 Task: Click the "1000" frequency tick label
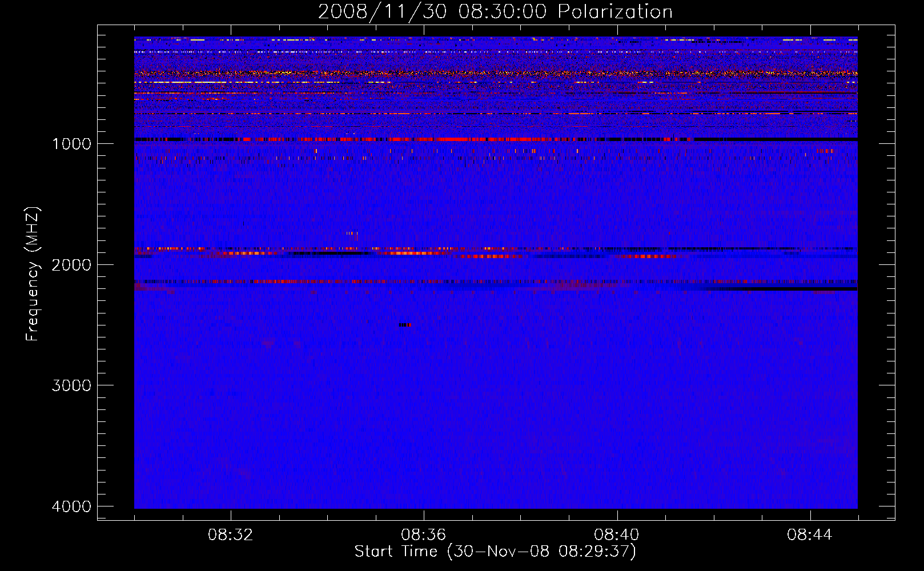[x=71, y=143]
